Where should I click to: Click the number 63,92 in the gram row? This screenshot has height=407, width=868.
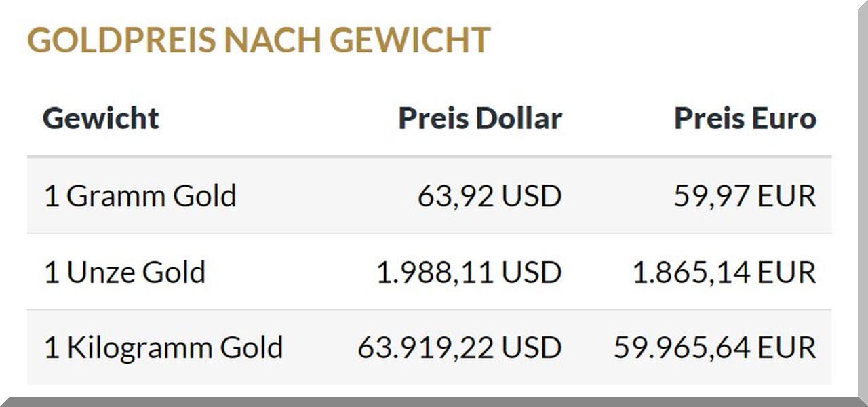point(456,196)
